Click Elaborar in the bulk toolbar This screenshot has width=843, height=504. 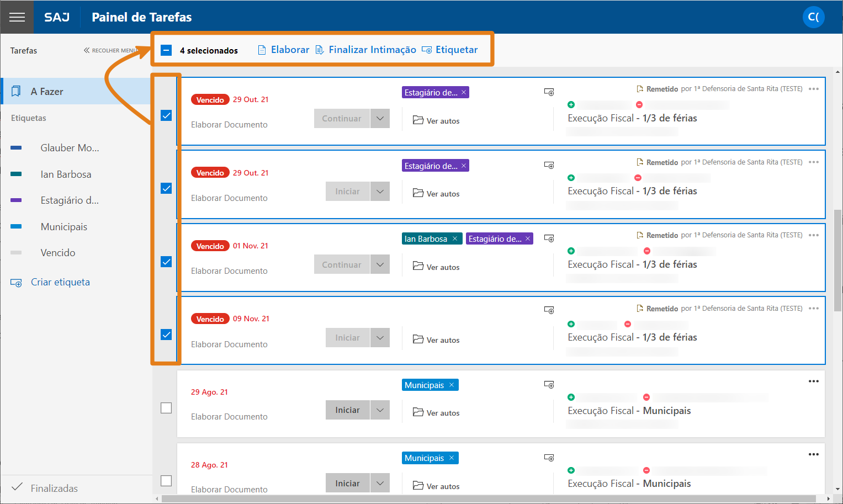pyautogui.click(x=284, y=50)
